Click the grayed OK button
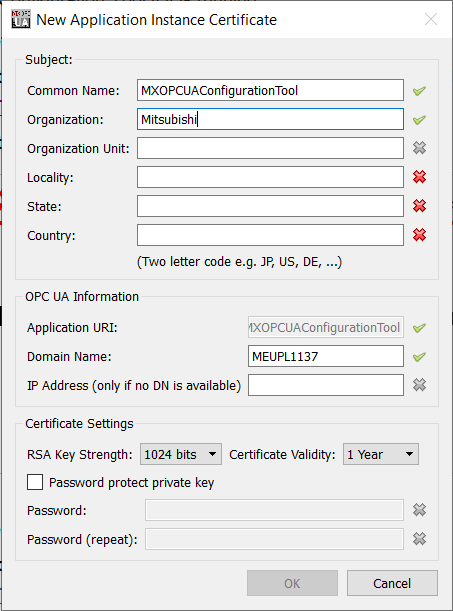The height and width of the screenshot is (611, 453). (292, 583)
